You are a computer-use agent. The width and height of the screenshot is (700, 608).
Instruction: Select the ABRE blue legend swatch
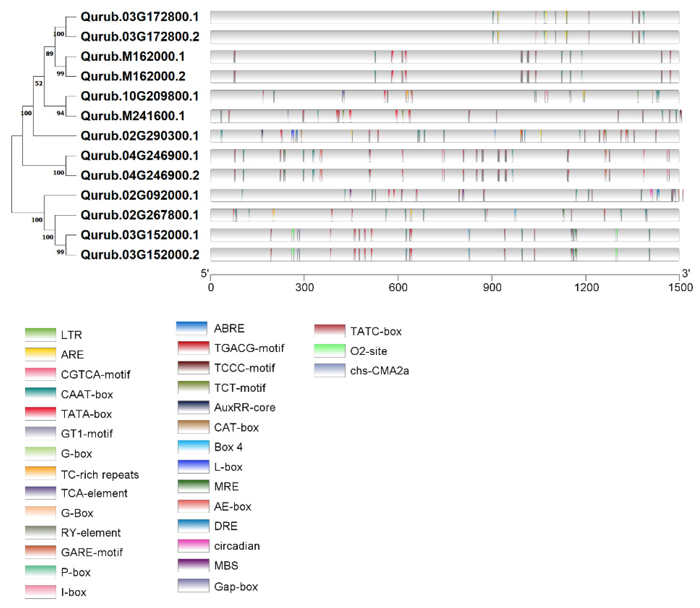pyautogui.click(x=191, y=328)
